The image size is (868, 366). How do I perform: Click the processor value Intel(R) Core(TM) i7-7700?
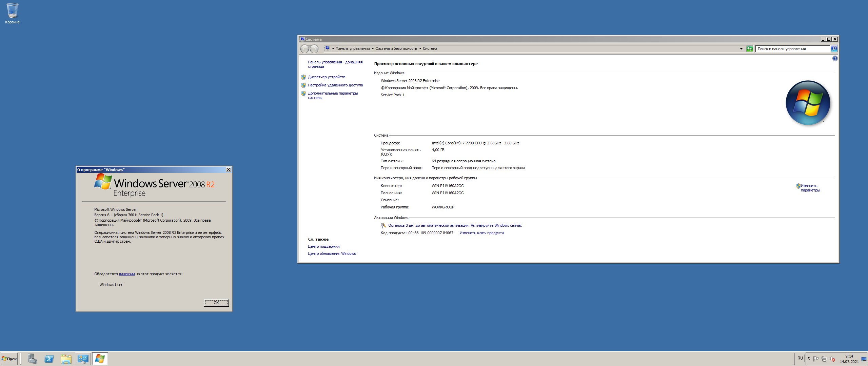(x=475, y=143)
